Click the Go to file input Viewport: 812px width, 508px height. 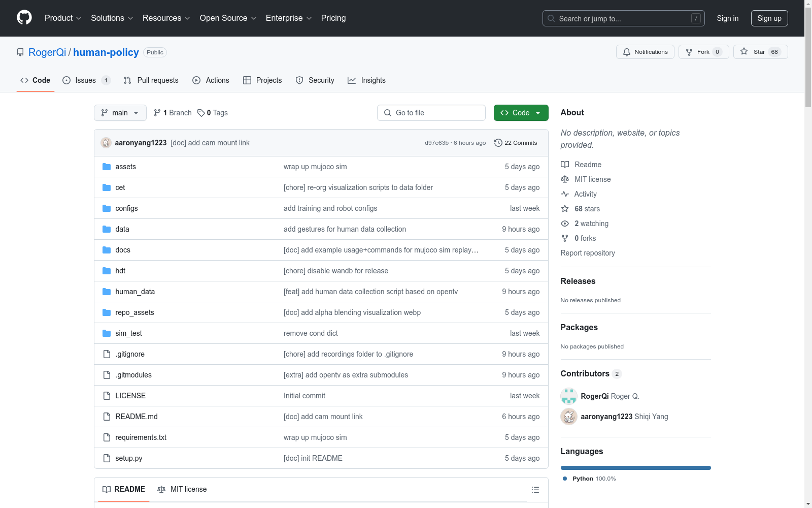coord(431,113)
